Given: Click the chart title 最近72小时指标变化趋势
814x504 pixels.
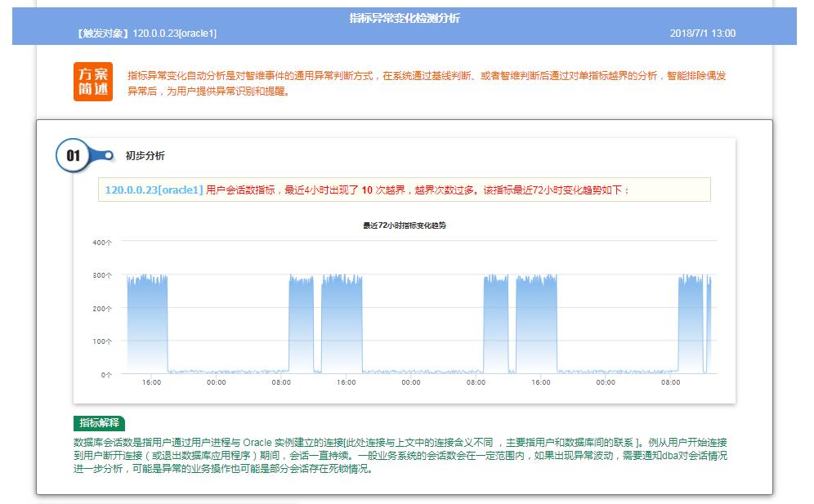Looking at the screenshot, I should pos(405,225).
